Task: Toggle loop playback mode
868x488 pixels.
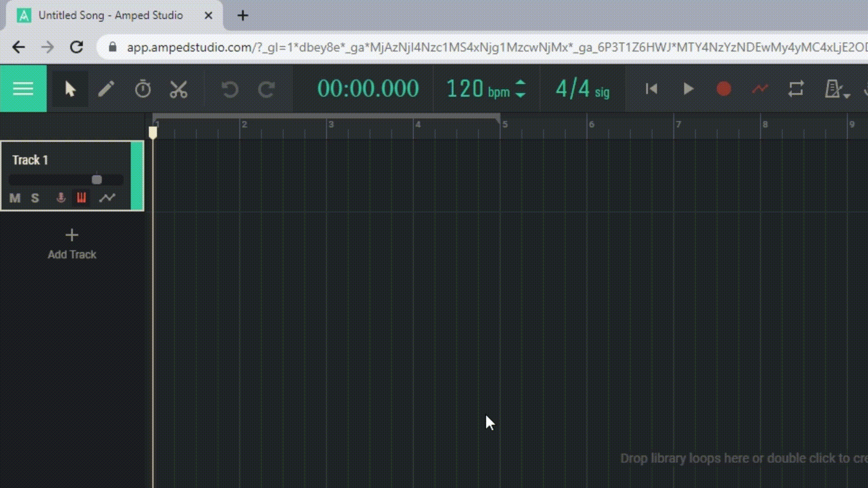Action: (x=796, y=89)
